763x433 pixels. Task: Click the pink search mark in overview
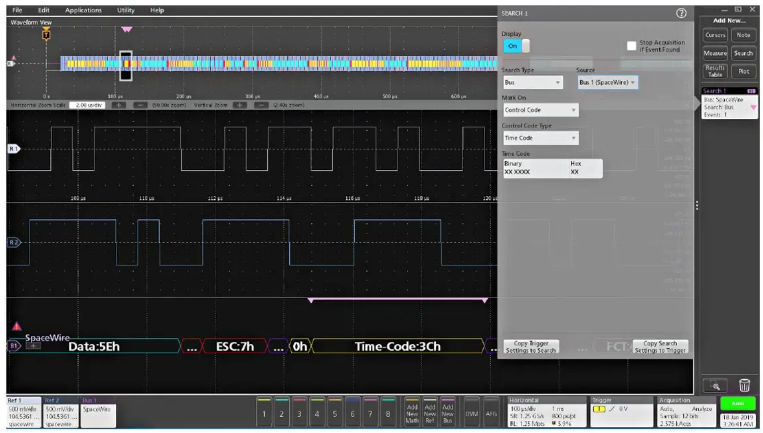pyautogui.click(x=127, y=30)
